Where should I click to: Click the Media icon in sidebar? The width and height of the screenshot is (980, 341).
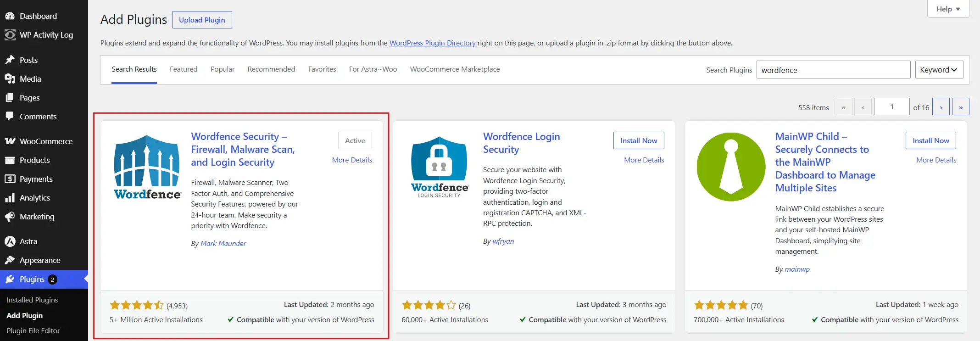pos(10,79)
